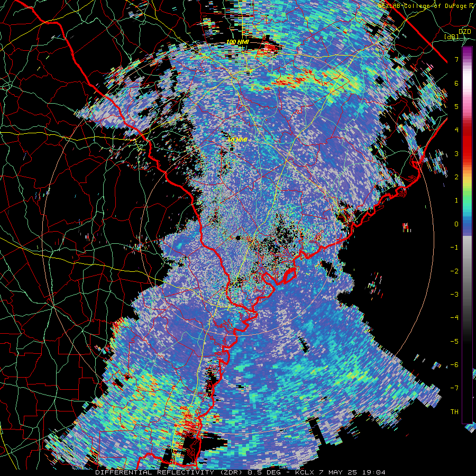The width and height of the screenshot is (476, 476).
Task: Click the '4' value on ZDR scale
Action: [456, 130]
